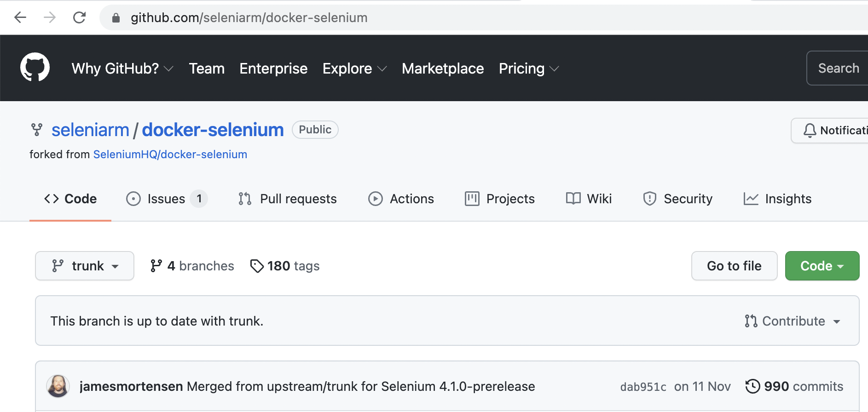Click the commit history clock icon
The image size is (868, 412).
tap(752, 386)
